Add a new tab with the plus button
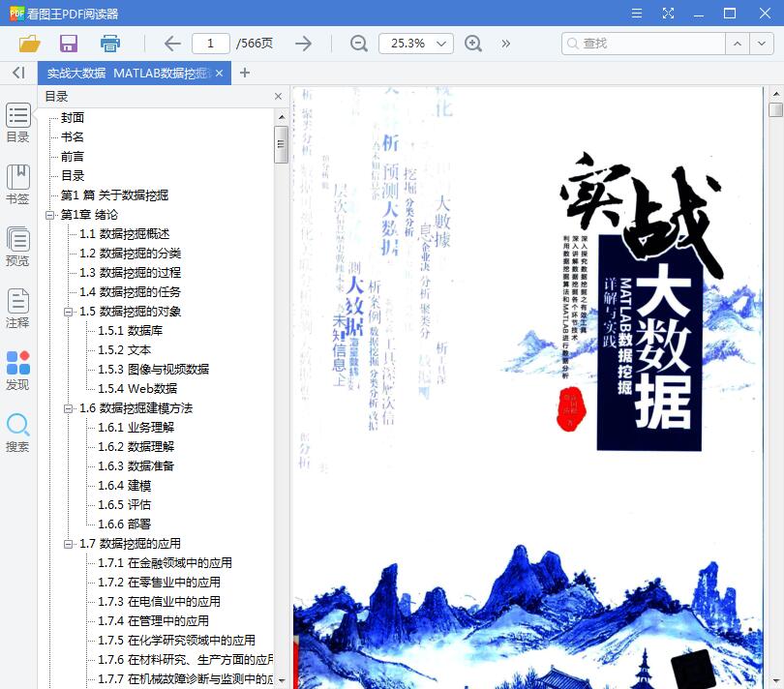The height and width of the screenshot is (689, 784). [245, 73]
